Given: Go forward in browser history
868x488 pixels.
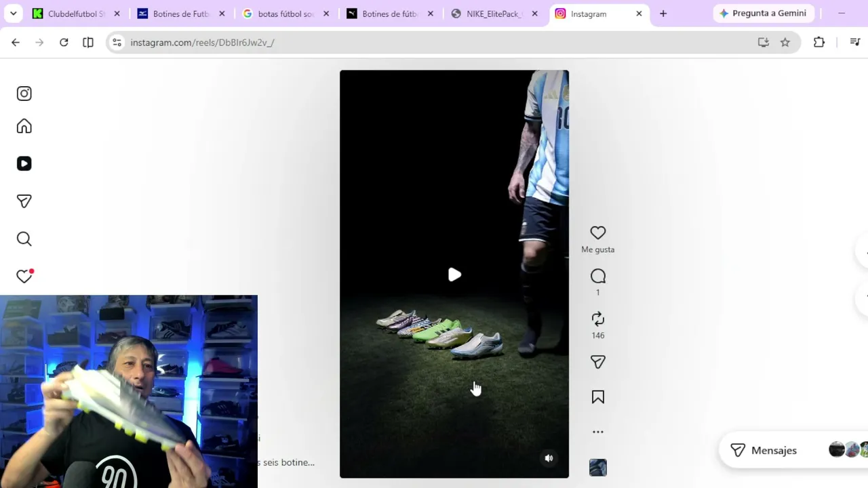Looking at the screenshot, I should 39,42.
